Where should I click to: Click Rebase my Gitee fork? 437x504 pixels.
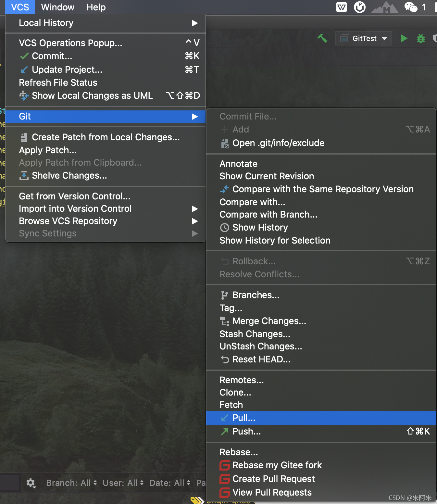pyautogui.click(x=321, y=465)
